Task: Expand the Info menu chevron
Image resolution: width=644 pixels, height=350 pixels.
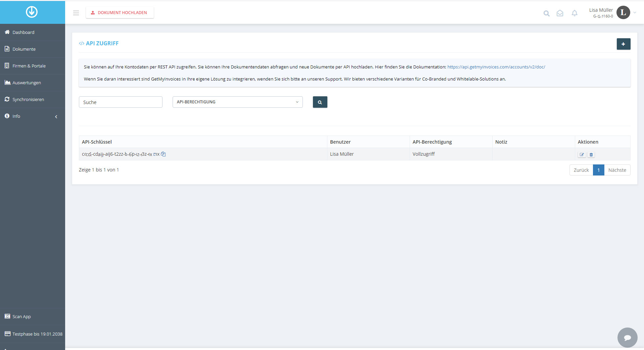Action: [x=56, y=116]
